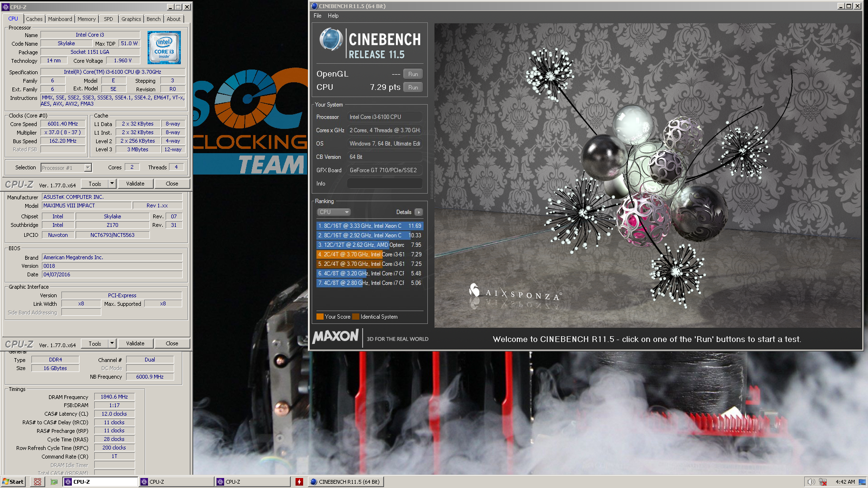This screenshot has width=868, height=488.
Task: Run the OpenGL benchmark
Action: coord(413,74)
